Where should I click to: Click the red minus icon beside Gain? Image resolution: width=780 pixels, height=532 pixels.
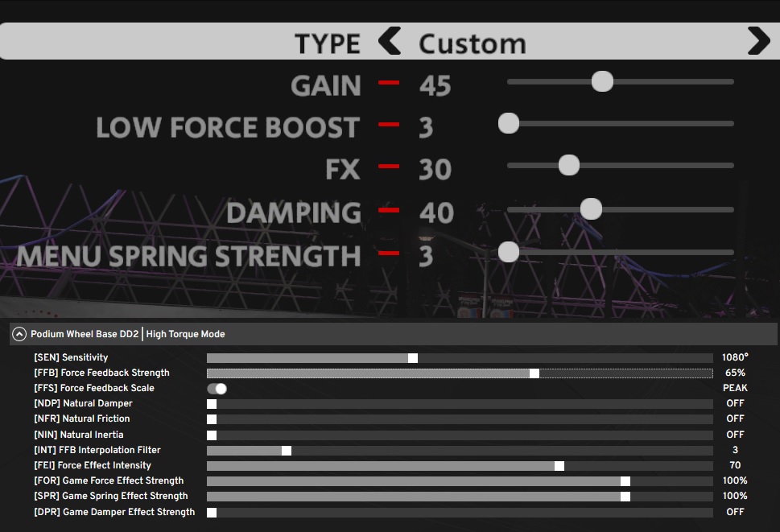[390, 82]
